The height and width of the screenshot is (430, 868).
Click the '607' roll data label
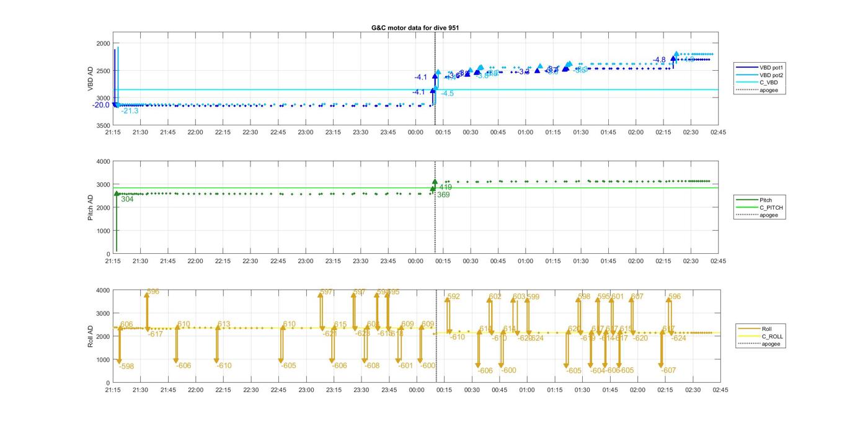637,297
